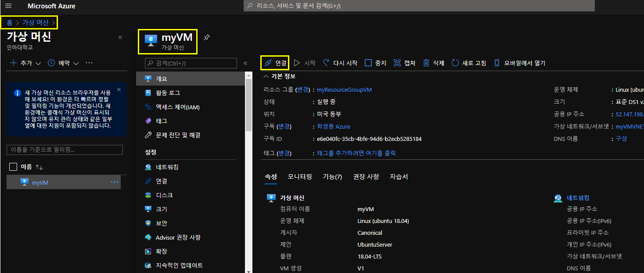
Task: Open the 추가 dropdown
Action: [x=25, y=63]
